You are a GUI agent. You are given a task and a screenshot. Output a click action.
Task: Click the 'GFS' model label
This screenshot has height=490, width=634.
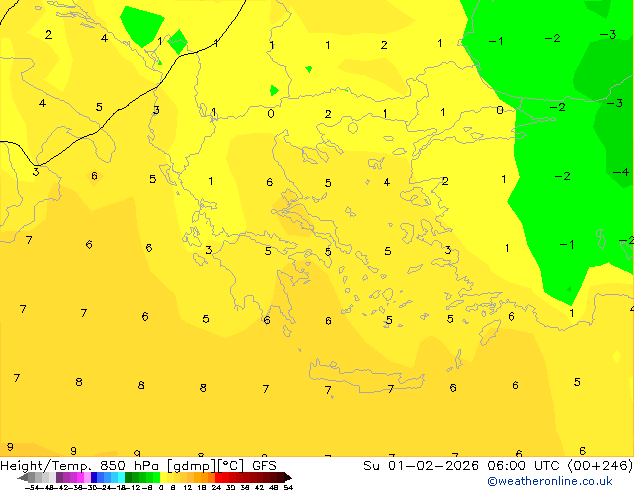264,466
